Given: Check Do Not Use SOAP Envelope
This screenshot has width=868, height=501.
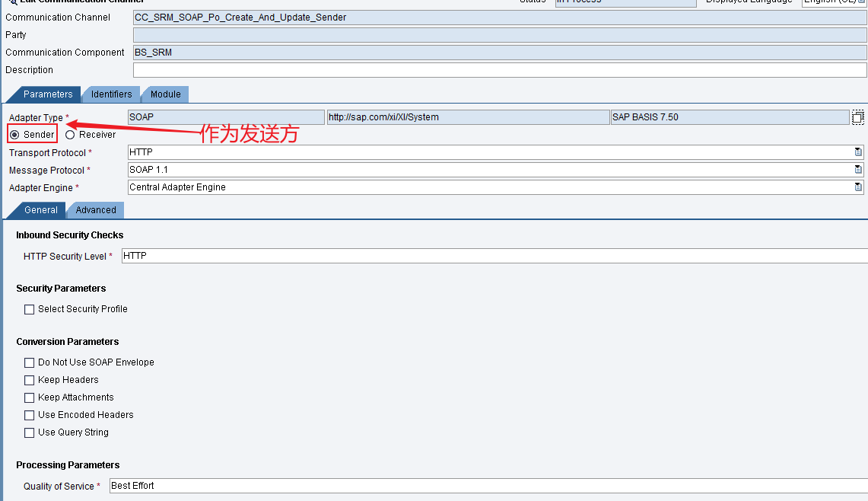Looking at the screenshot, I should click(30, 362).
